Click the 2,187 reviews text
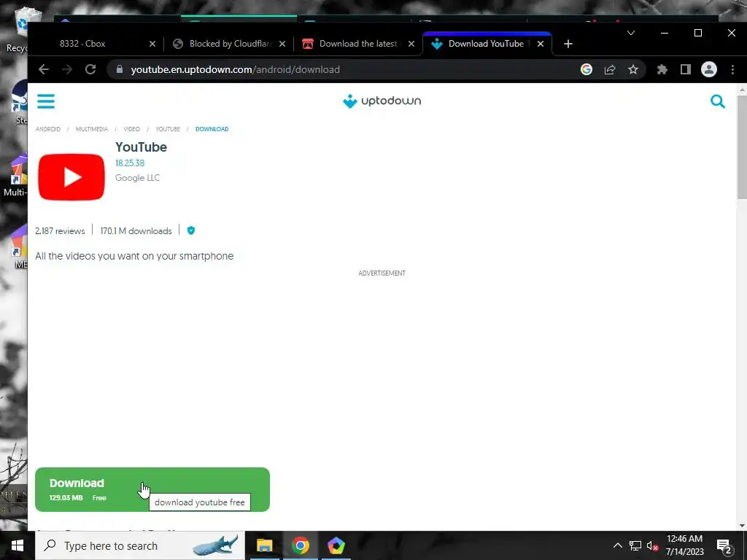The height and width of the screenshot is (560, 747). pos(60,231)
